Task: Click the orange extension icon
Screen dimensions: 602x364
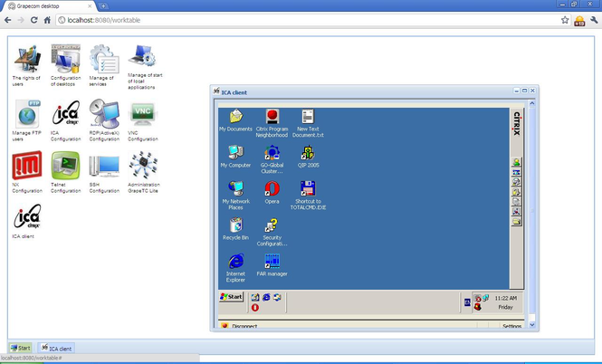Action: pos(579,20)
